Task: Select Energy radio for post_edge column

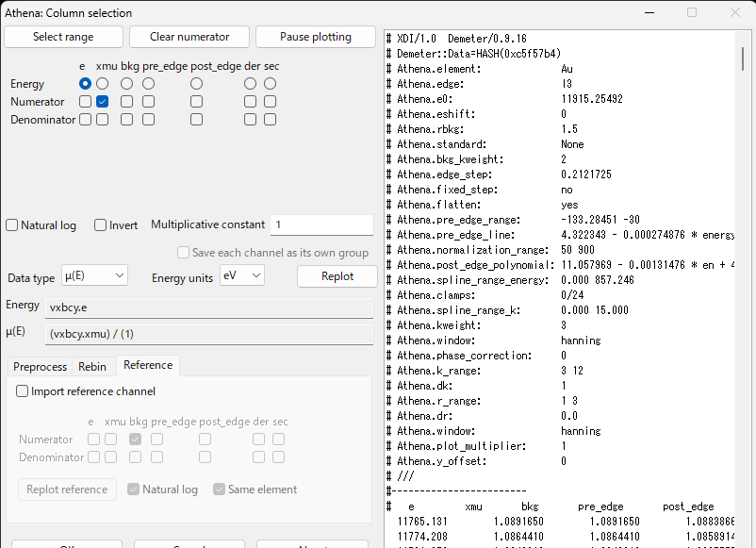Action: pyautogui.click(x=196, y=83)
